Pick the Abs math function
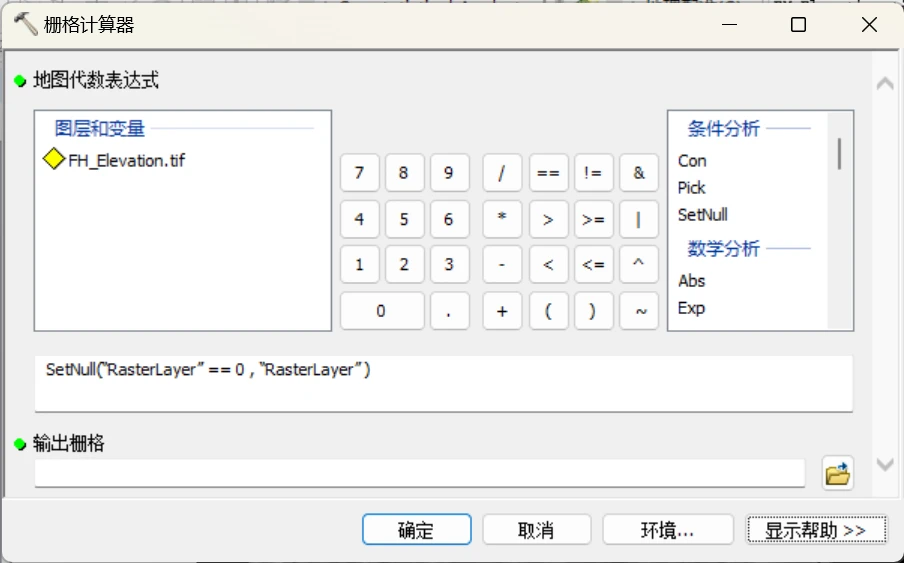 pyautogui.click(x=692, y=281)
